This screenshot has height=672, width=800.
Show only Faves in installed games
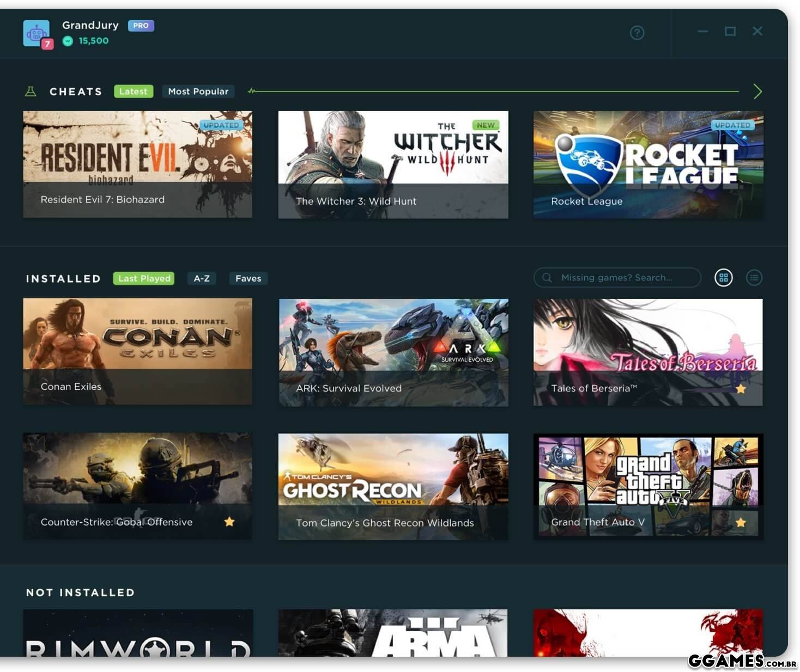[x=249, y=278]
